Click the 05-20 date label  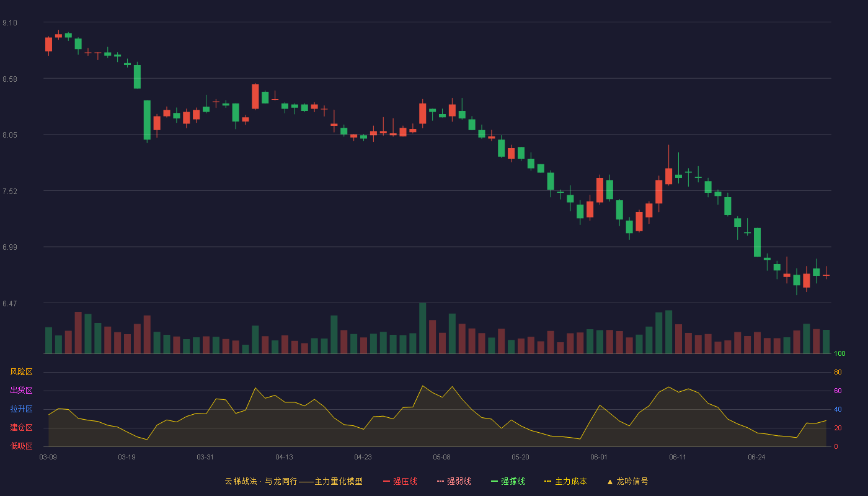[521, 457]
